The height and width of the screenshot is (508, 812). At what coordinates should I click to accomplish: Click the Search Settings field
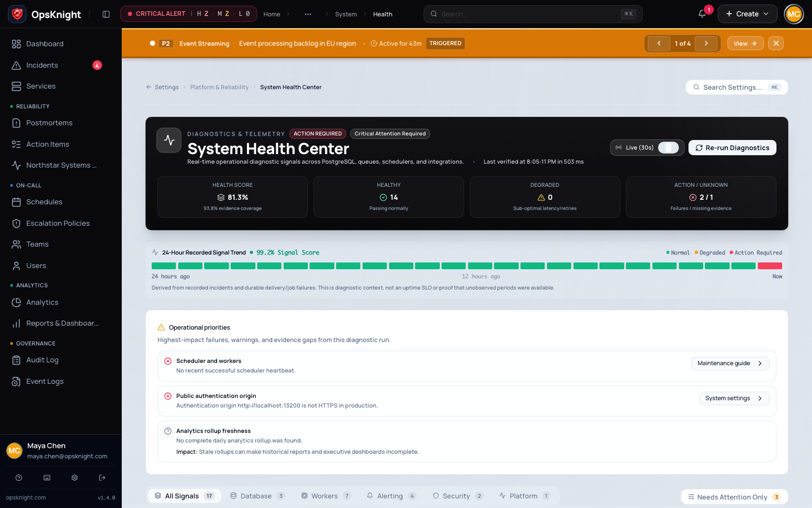(737, 87)
